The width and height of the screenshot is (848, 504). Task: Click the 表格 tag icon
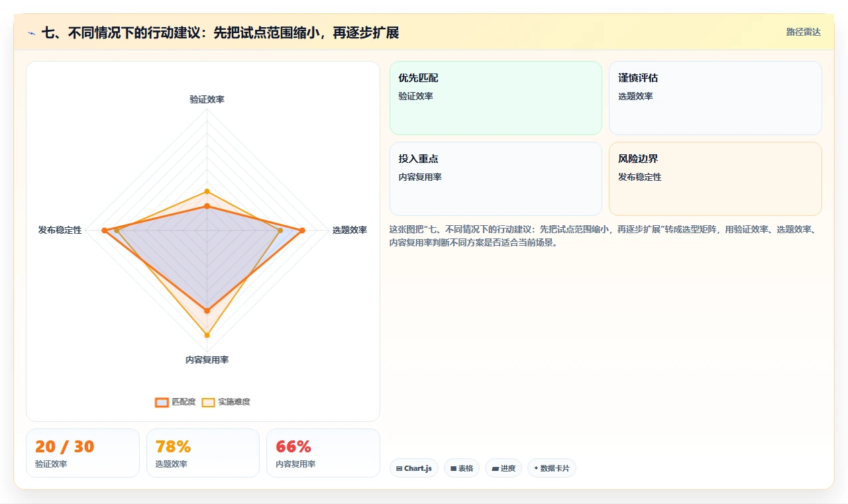click(x=453, y=468)
